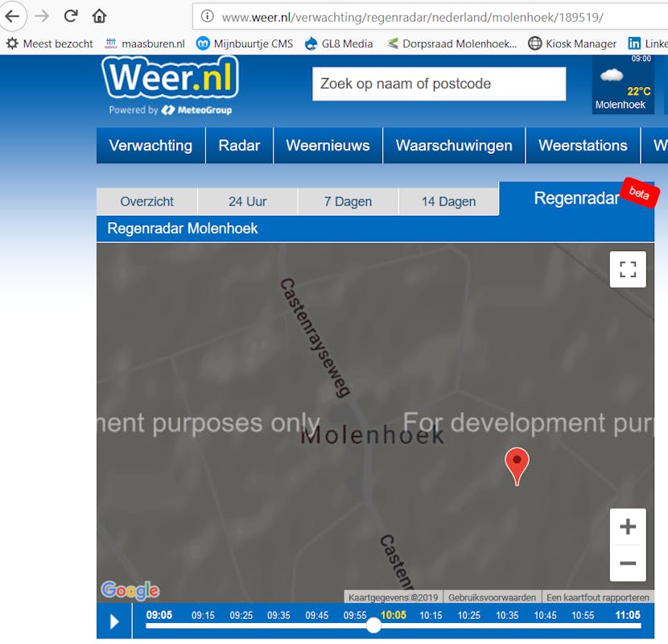Zoom in on the map with plus
This screenshot has width=668, height=644.
[x=628, y=527]
